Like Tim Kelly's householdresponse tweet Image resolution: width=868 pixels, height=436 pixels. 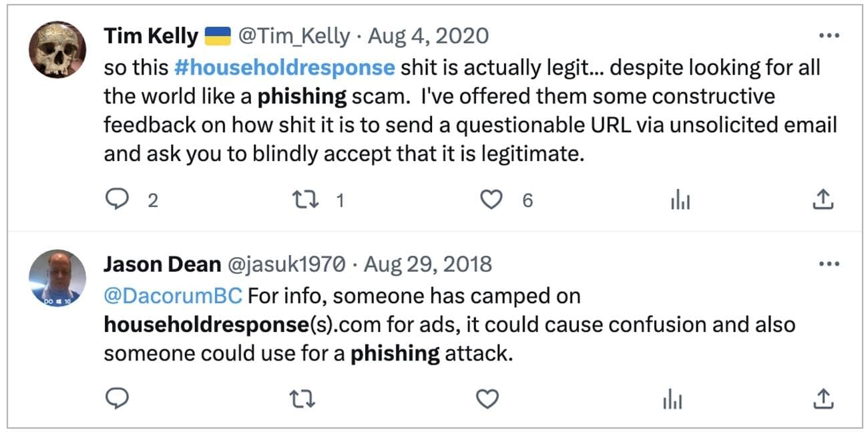click(491, 200)
